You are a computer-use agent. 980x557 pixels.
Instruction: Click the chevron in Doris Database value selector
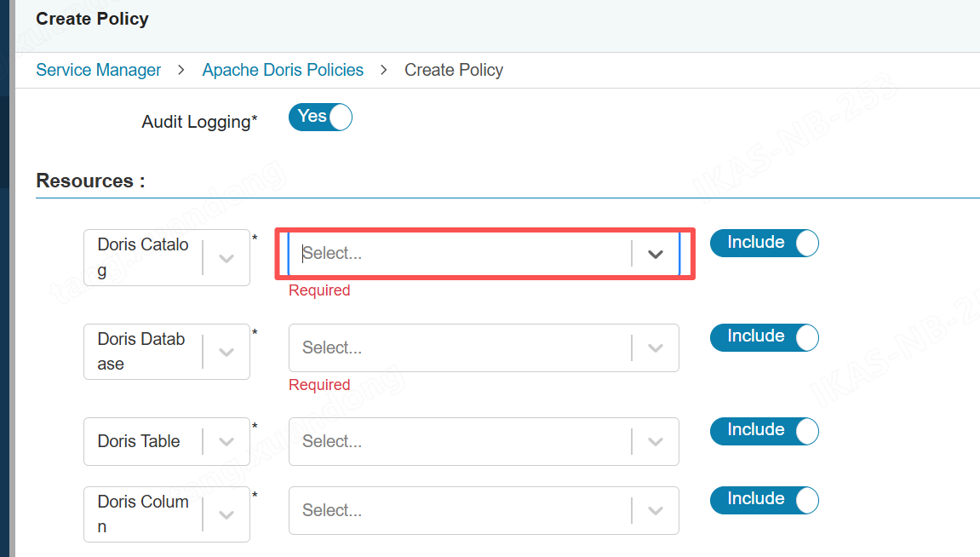[x=655, y=347]
